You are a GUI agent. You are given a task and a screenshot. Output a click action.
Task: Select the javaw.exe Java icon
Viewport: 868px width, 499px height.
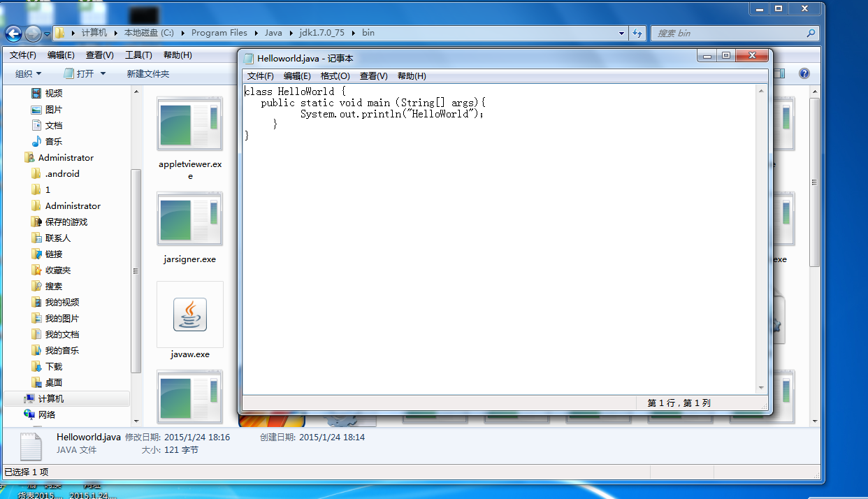(190, 314)
